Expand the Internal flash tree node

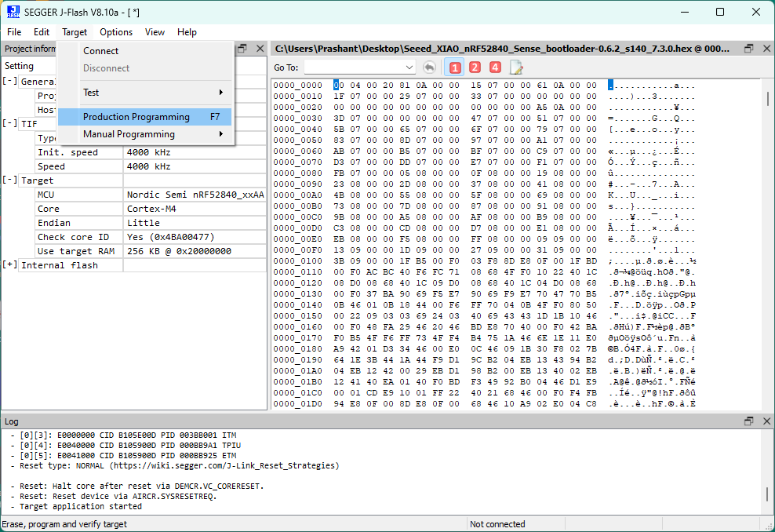click(10, 264)
